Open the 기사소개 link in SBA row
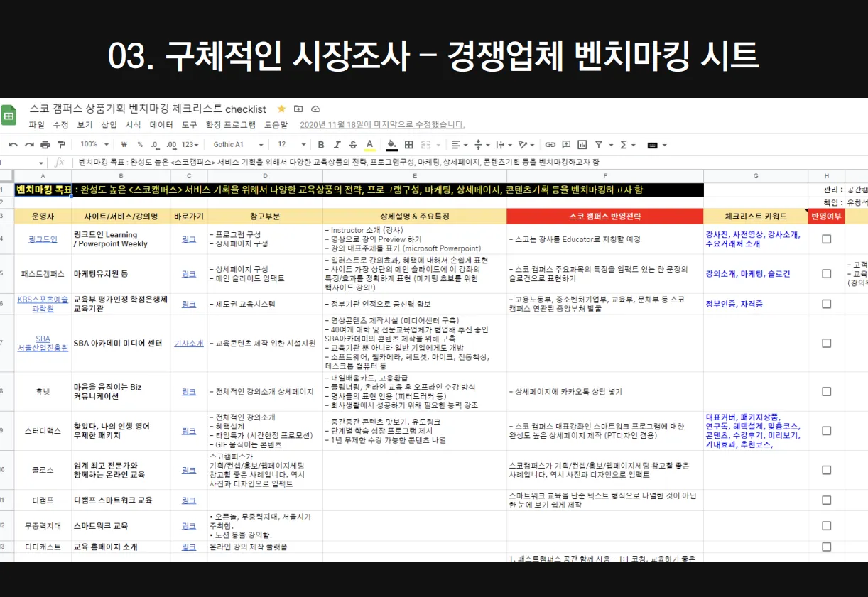 pyautogui.click(x=189, y=343)
